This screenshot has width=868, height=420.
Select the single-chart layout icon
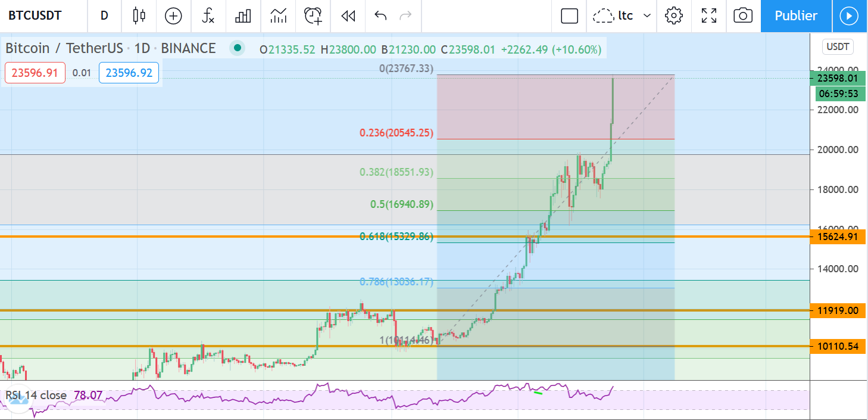pyautogui.click(x=569, y=16)
